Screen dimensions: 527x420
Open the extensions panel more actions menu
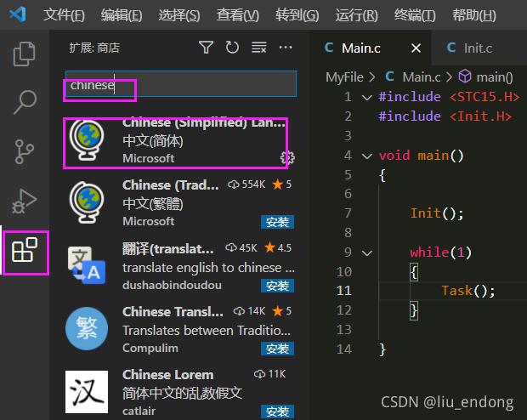(x=286, y=48)
